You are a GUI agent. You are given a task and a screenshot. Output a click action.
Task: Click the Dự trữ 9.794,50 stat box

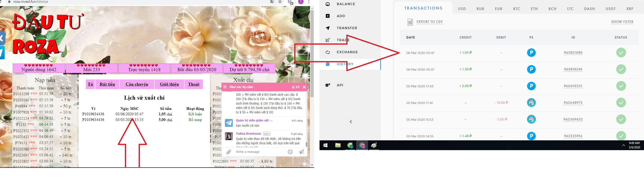249,68
